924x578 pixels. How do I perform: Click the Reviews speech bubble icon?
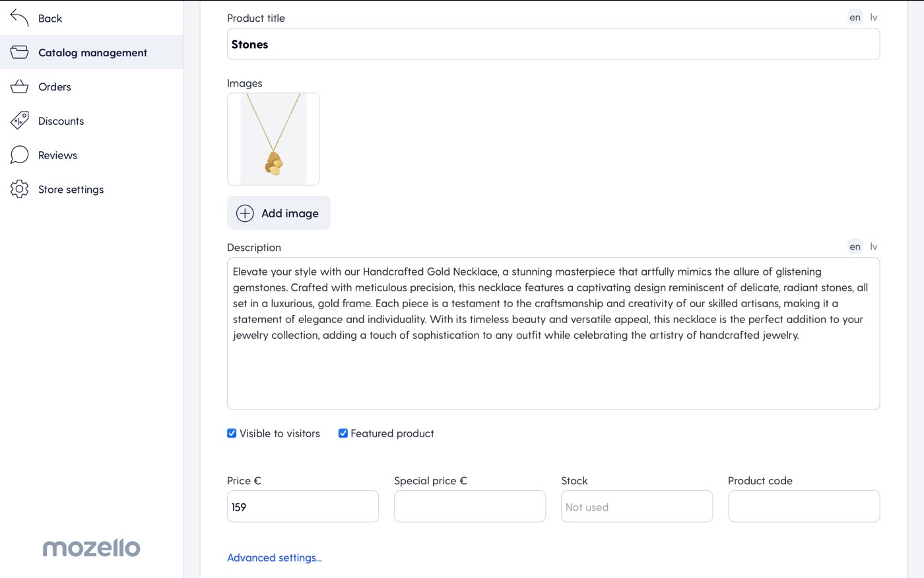(x=20, y=155)
